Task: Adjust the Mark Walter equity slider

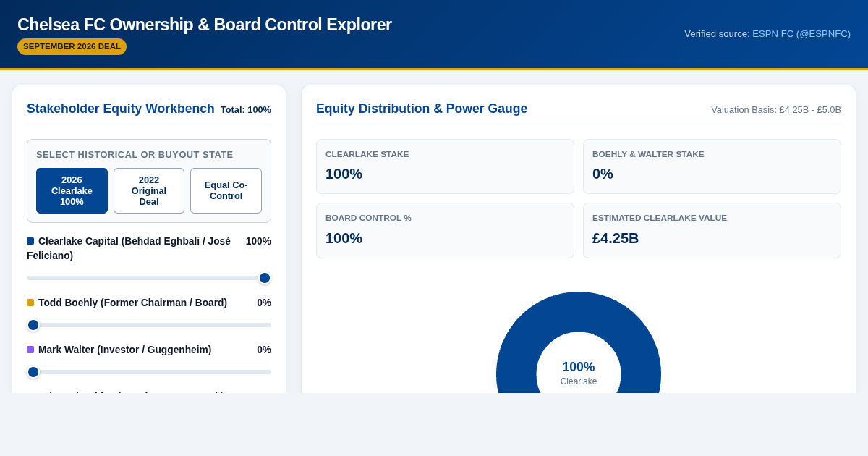Action: click(149, 372)
